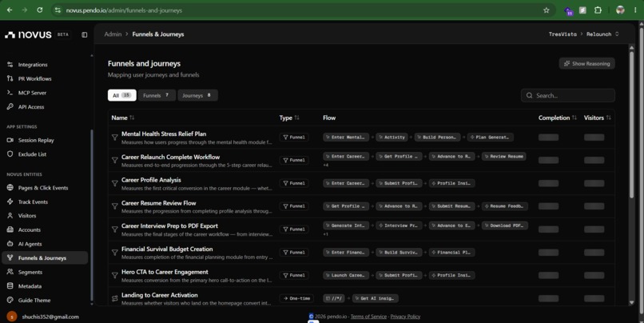Click the Funnel badge for Career Profile Analysis

294,183
